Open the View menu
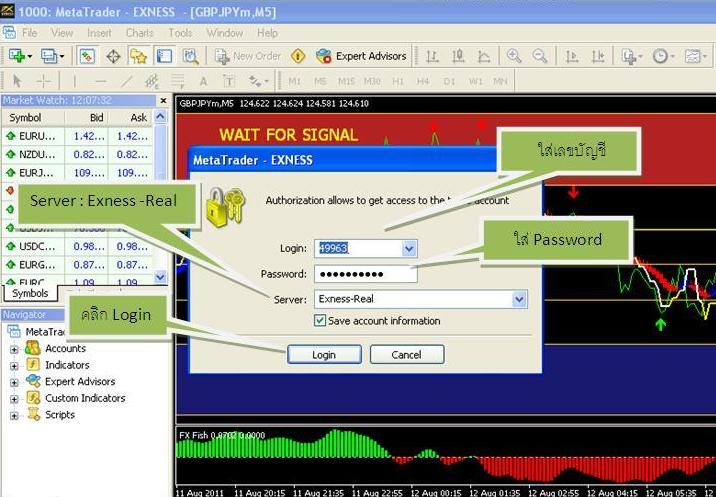 62,33
